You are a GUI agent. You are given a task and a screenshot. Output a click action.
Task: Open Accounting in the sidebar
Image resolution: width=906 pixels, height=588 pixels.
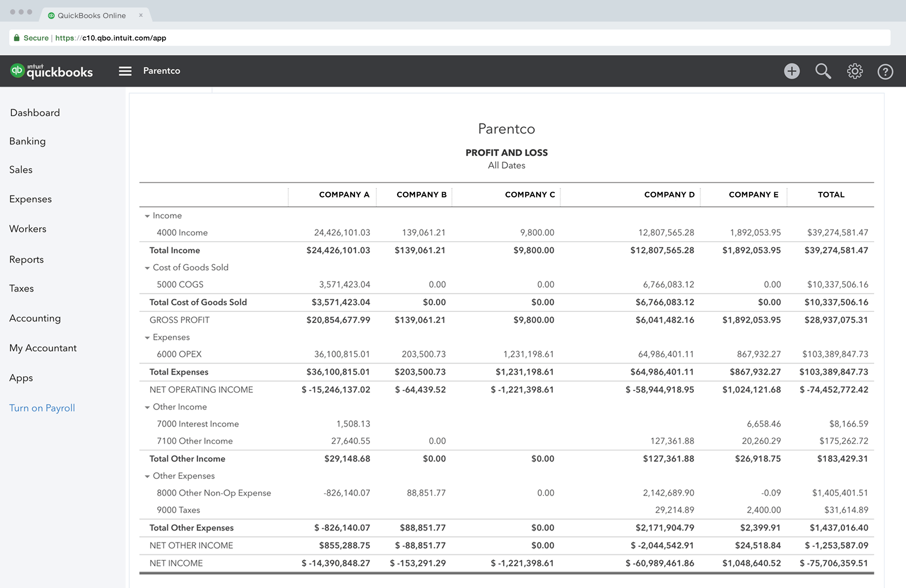35,318
